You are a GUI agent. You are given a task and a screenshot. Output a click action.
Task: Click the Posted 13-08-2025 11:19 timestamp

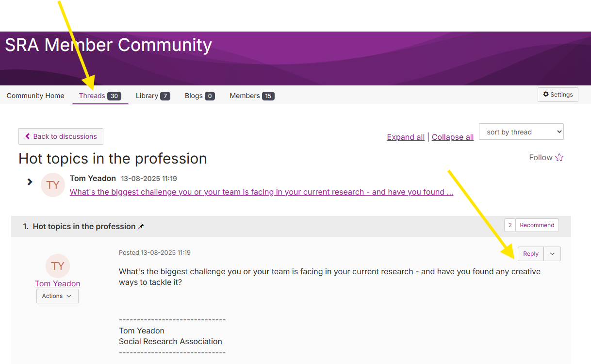pos(155,252)
